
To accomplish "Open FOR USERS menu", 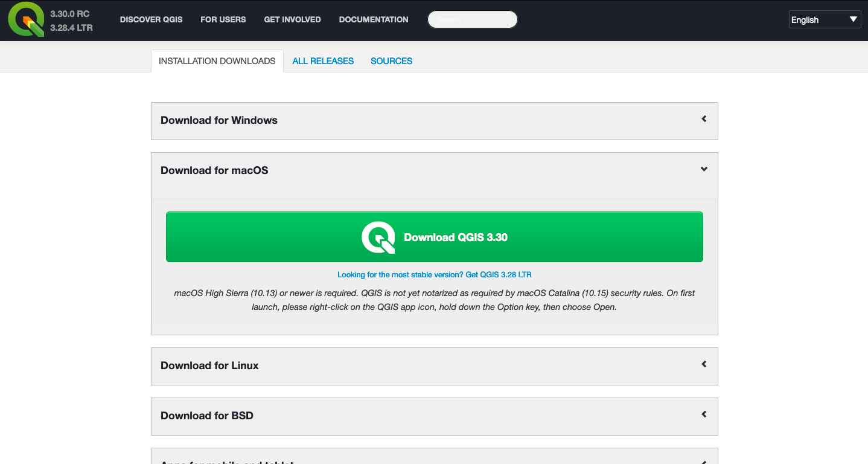I will [x=223, y=19].
